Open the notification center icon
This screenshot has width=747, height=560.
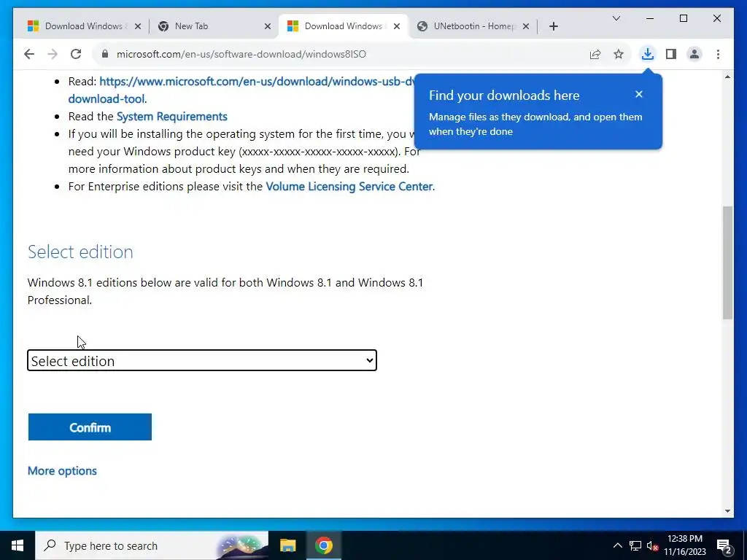(x=724, y=546)
